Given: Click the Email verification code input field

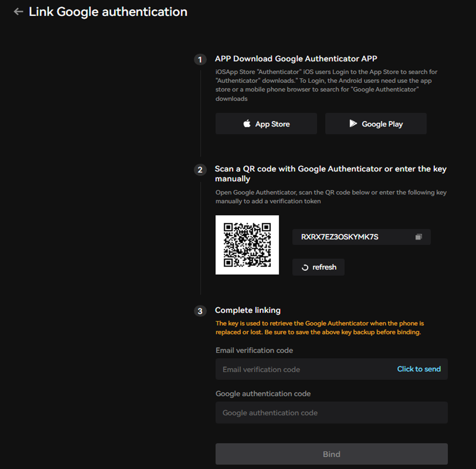Looking at the screenshot, I should tap(296, 369).
